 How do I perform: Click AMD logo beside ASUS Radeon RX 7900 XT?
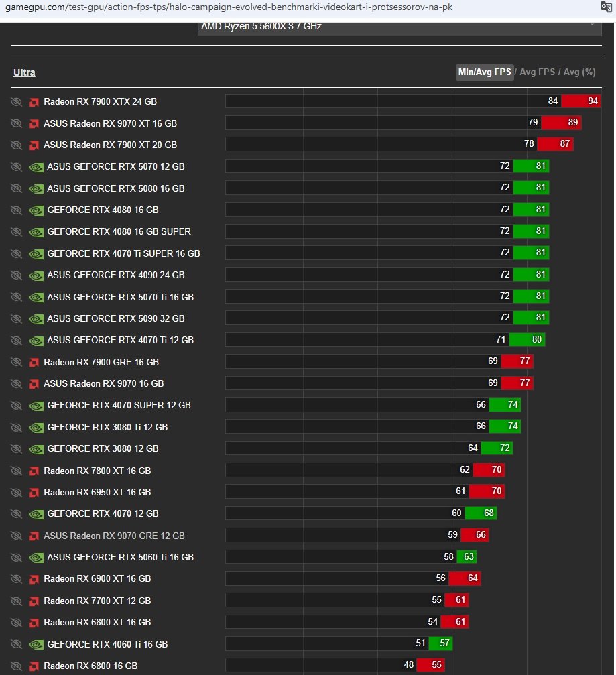click(x=34, y=145)
